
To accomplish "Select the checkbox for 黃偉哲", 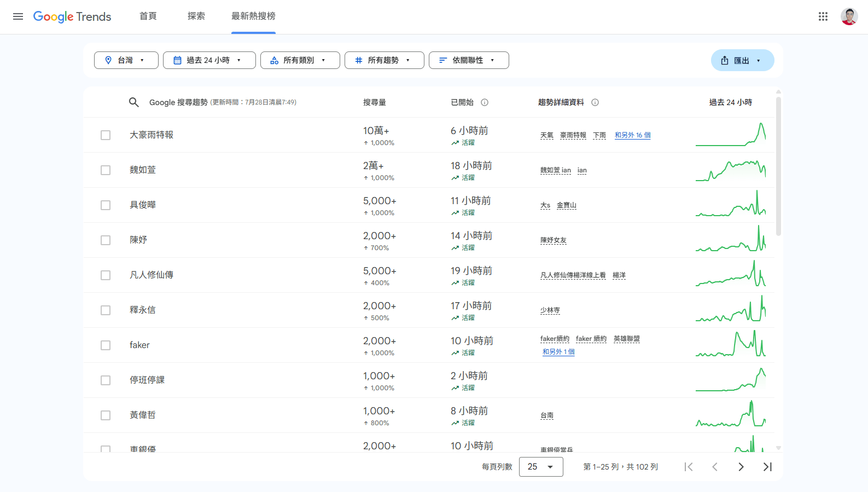I will tap(106, 415).
